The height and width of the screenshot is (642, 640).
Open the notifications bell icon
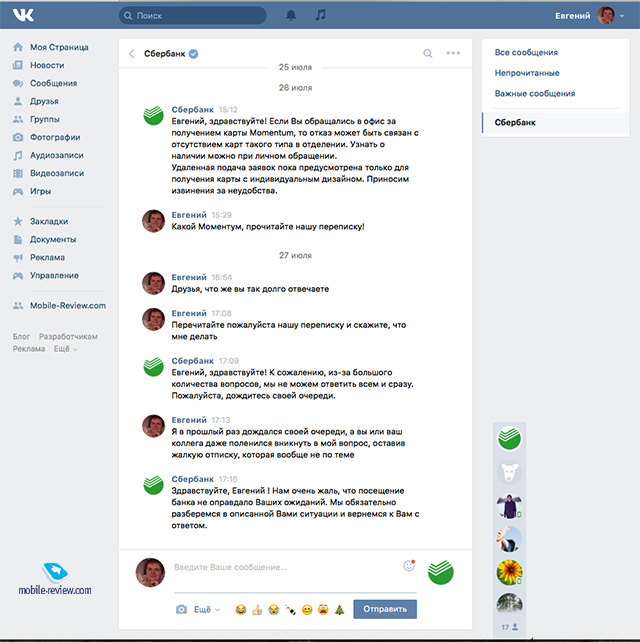[x=291, y=16]
